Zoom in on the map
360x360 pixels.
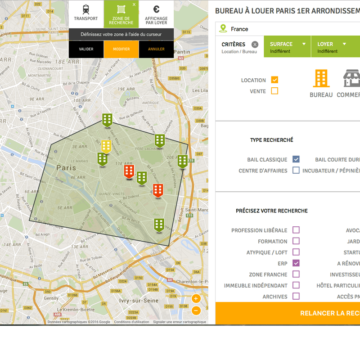[x=196, y=298]
